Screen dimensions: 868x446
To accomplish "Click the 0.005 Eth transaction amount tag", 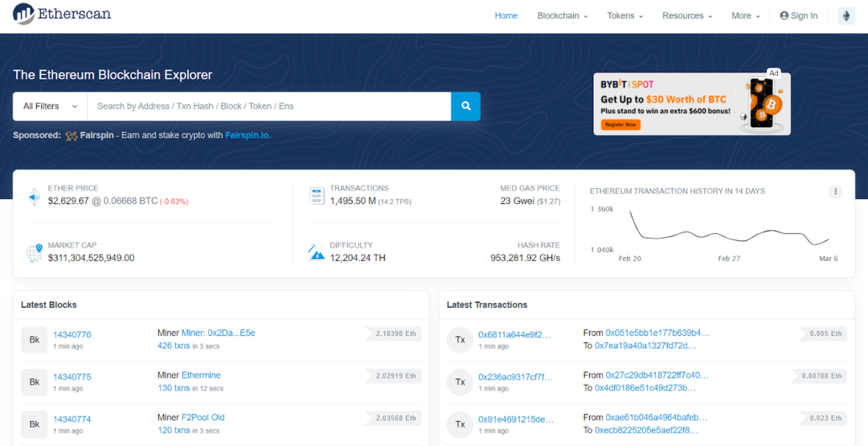I will (823, 333).
